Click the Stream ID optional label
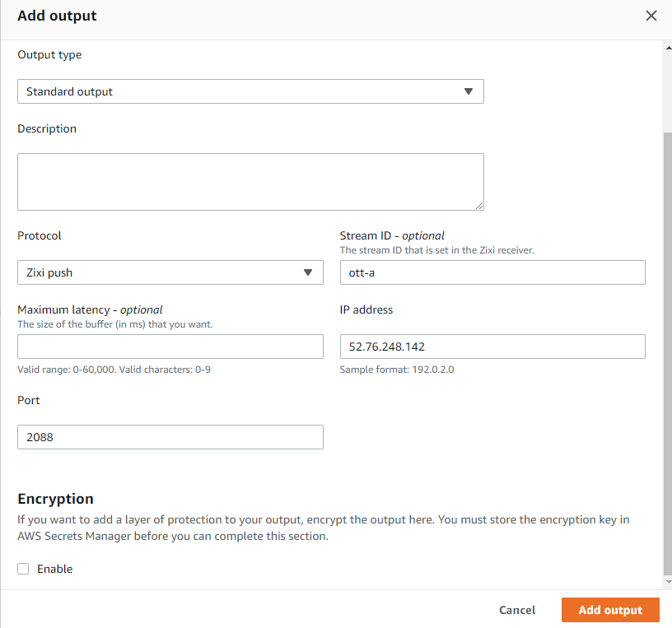 pos(392,235)
